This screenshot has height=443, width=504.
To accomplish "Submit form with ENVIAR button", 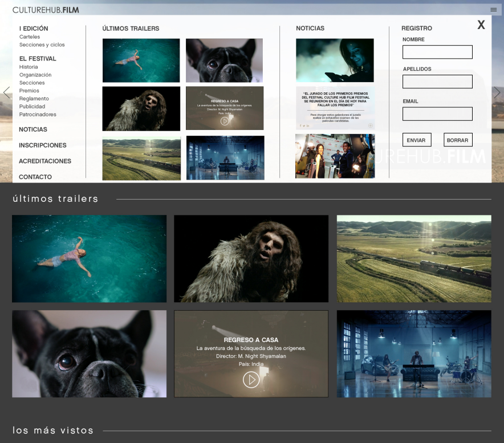I will (417, 140).
